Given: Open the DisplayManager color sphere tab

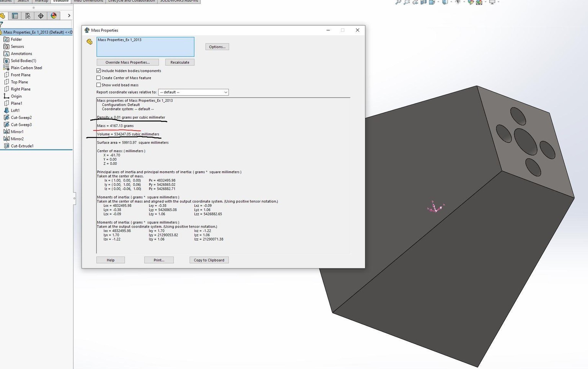Looking at the screenshot, I should pyautogui.click(x=54, y=16).
